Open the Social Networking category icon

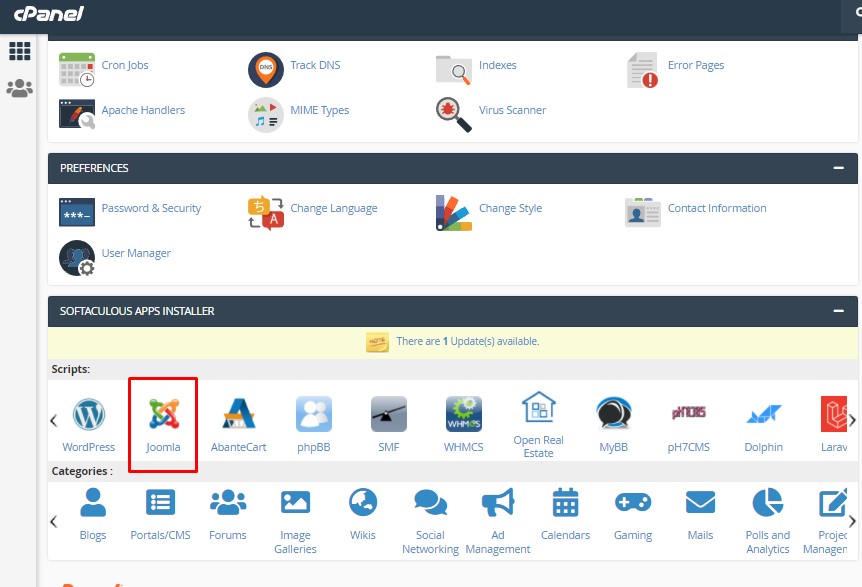430,502
